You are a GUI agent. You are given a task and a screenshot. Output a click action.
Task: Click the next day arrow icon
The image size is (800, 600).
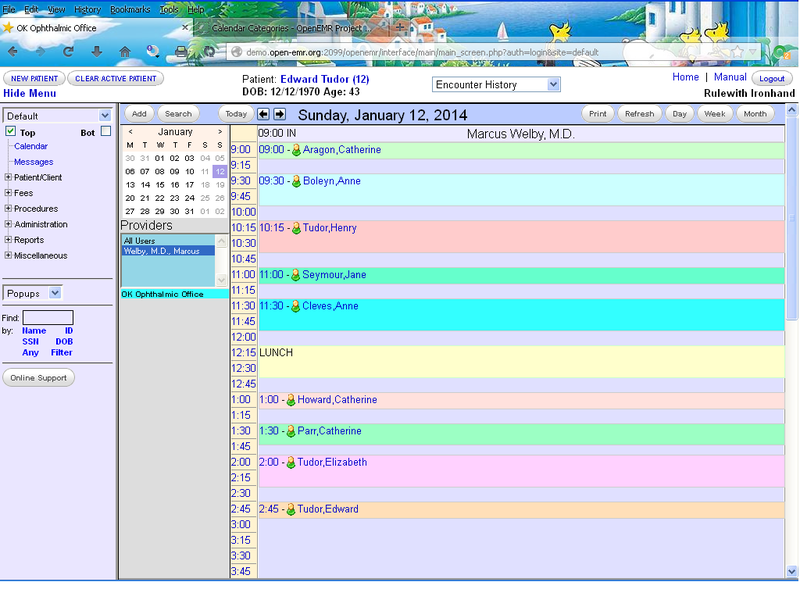280,114
